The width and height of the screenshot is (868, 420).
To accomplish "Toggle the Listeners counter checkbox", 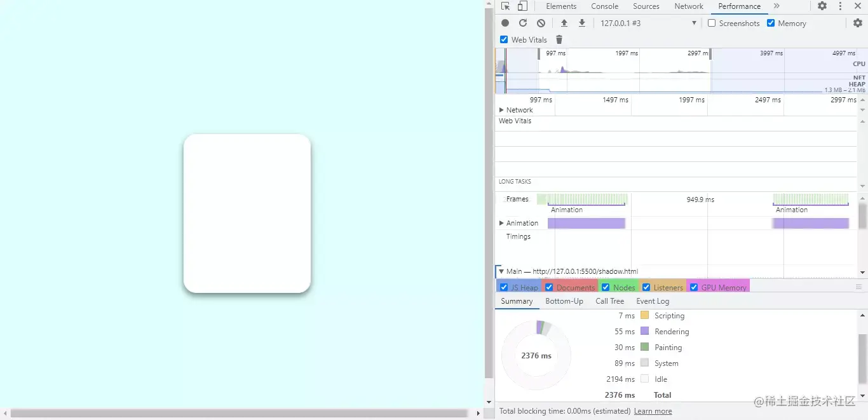I will click(646, 287).
